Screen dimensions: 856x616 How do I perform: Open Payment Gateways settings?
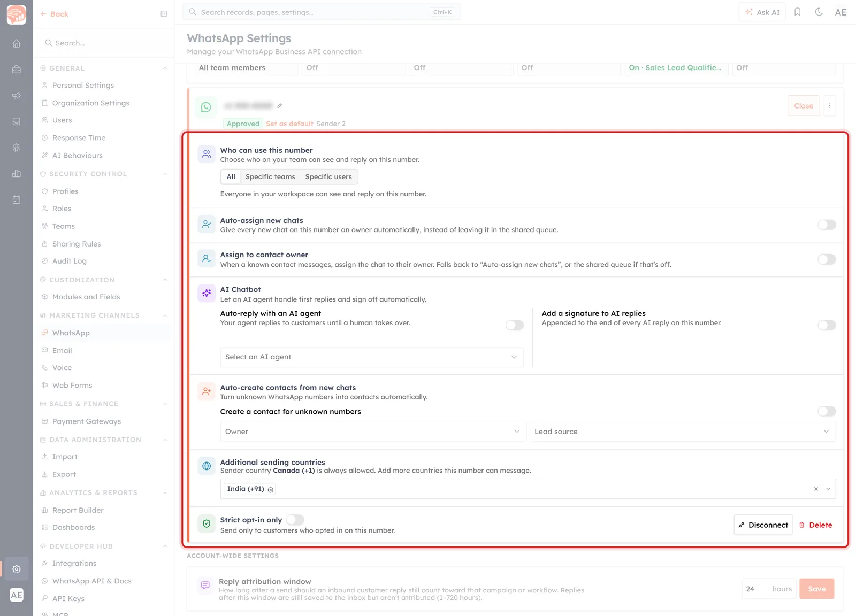[86, 421]
